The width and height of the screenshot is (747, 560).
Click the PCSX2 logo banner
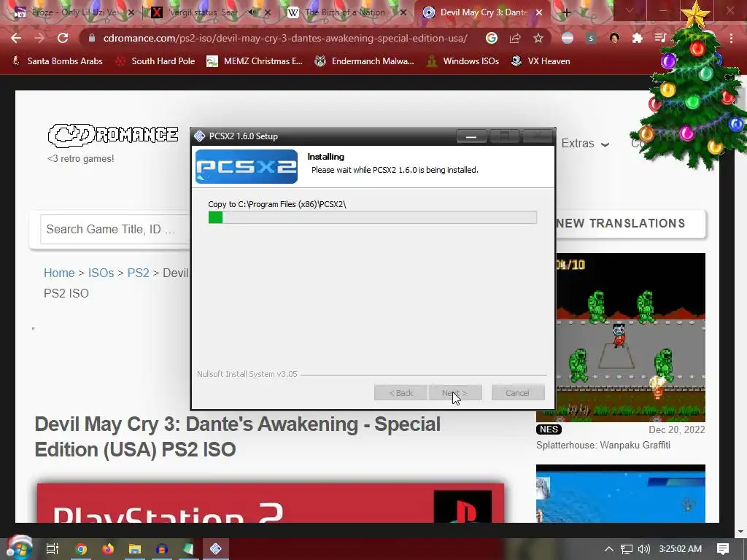(x=247, y=167)
